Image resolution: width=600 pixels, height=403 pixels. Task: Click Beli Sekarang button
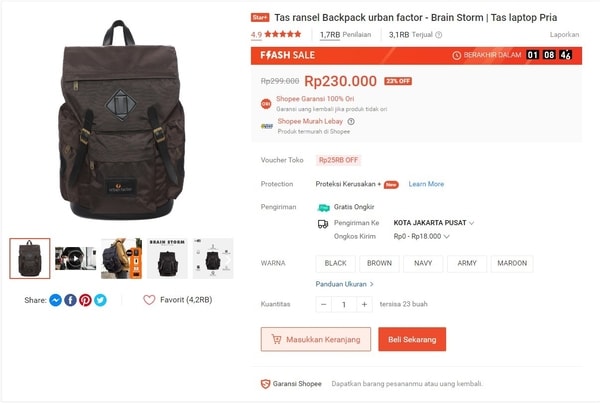(x=412, y=339)
